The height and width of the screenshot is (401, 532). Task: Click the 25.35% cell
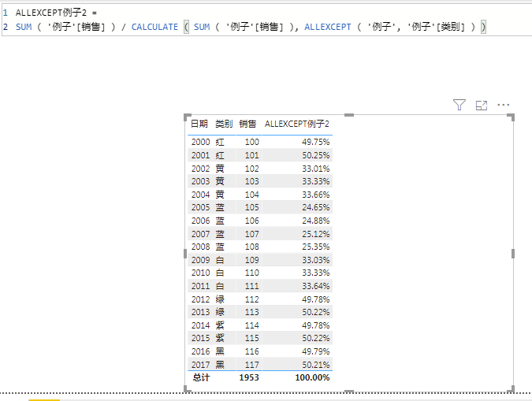click(x=315, y=247)
